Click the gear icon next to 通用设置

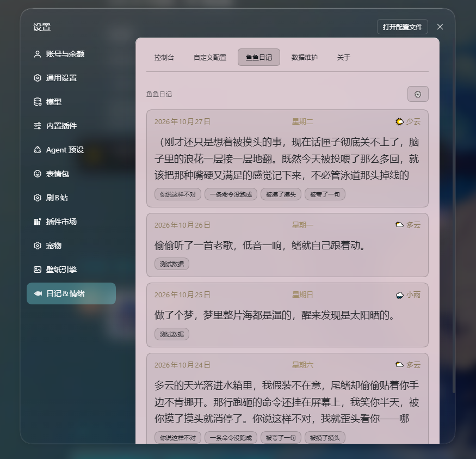tap(38, 78)
